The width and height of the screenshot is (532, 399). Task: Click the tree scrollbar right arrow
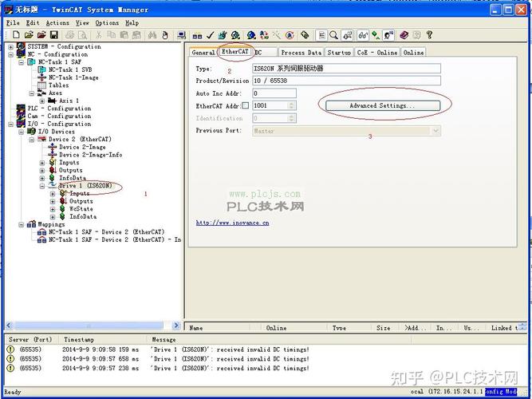click(175, 326)
